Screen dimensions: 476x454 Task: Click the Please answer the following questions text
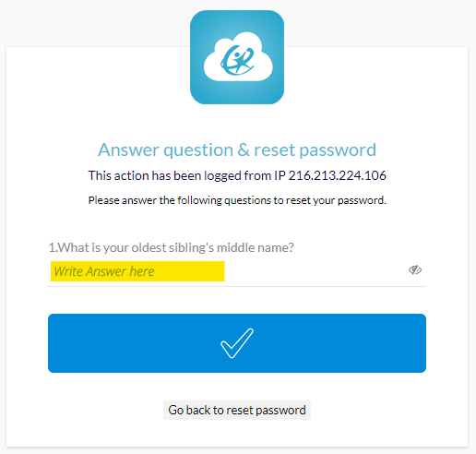(x=237, y=200)
